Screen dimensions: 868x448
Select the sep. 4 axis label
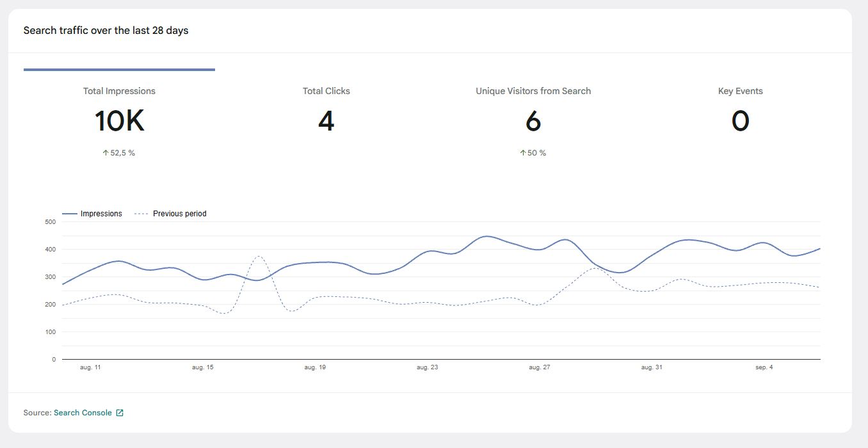tap(764, 367)
